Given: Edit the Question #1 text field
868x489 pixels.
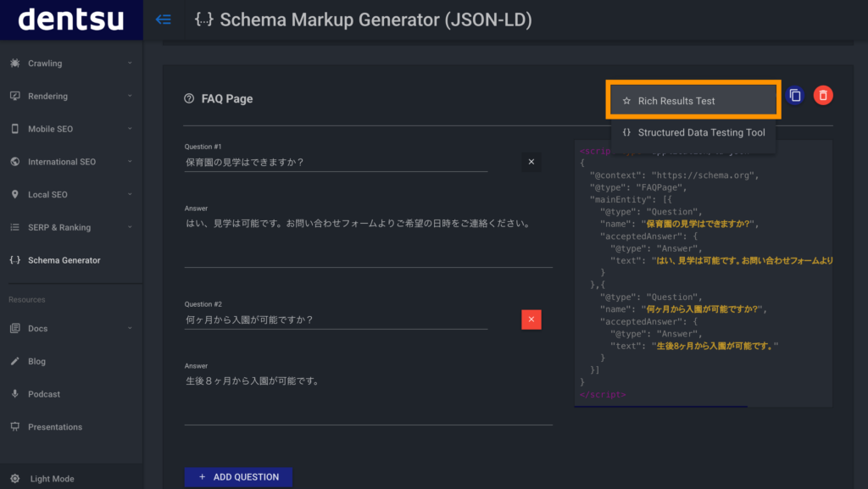Looking at the screenshot, I should coord(336,162).
